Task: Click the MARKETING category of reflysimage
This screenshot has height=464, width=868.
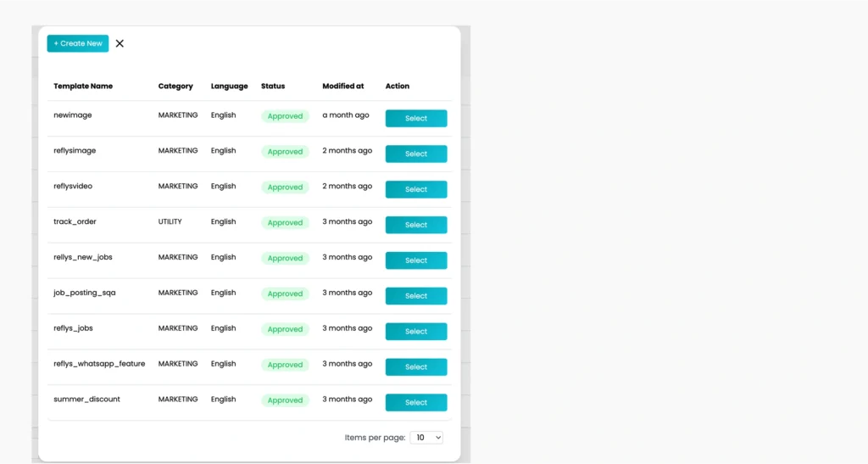Action: click(x=178, y=151)
